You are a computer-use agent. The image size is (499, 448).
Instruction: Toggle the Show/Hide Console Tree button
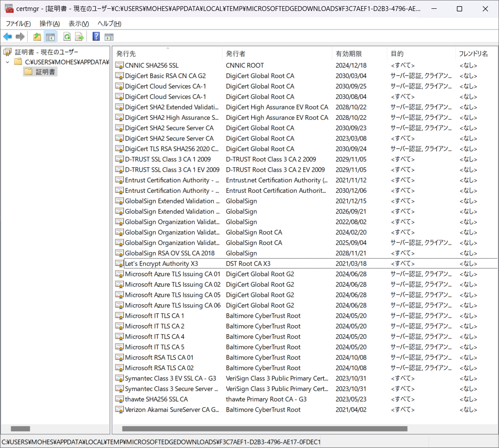[50, 36]
